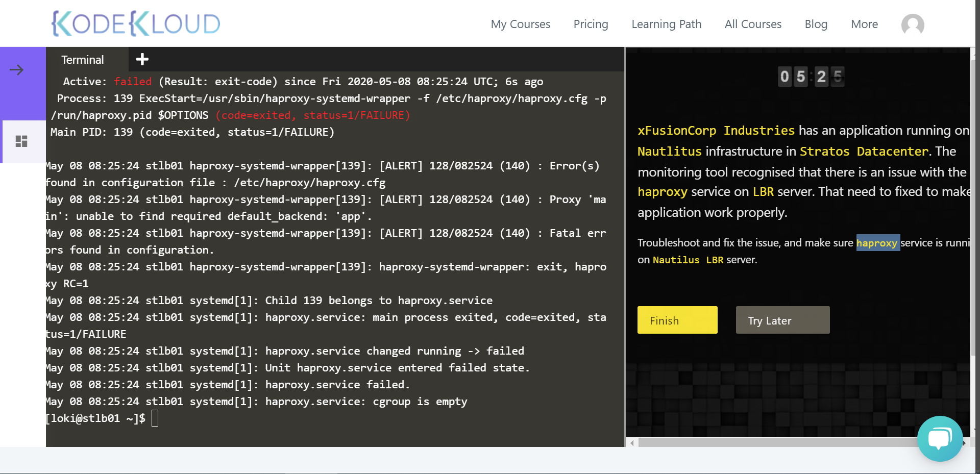Click the left scroll arrow of task panel

[632, 443]
